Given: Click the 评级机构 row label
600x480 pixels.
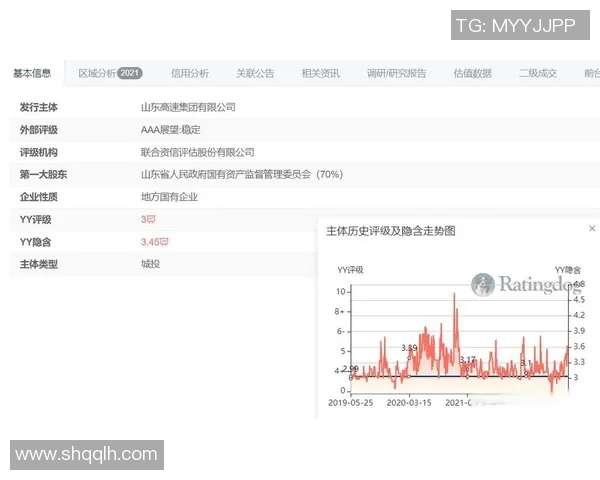Looking at the screenshot, I should (x=39, y=152).
